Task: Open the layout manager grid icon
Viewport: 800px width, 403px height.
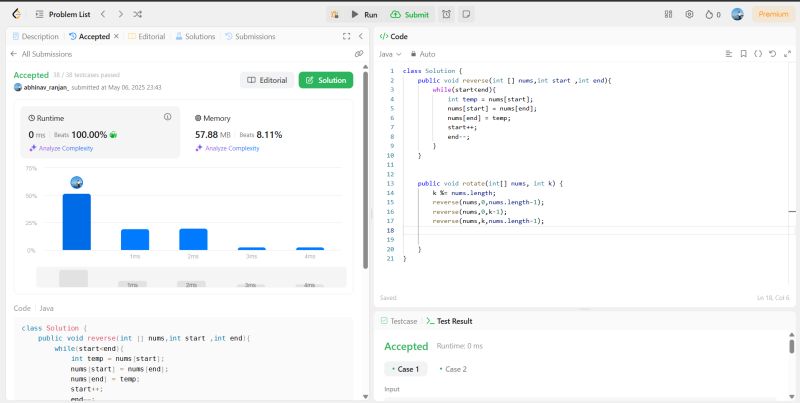Action: (668, 14)
